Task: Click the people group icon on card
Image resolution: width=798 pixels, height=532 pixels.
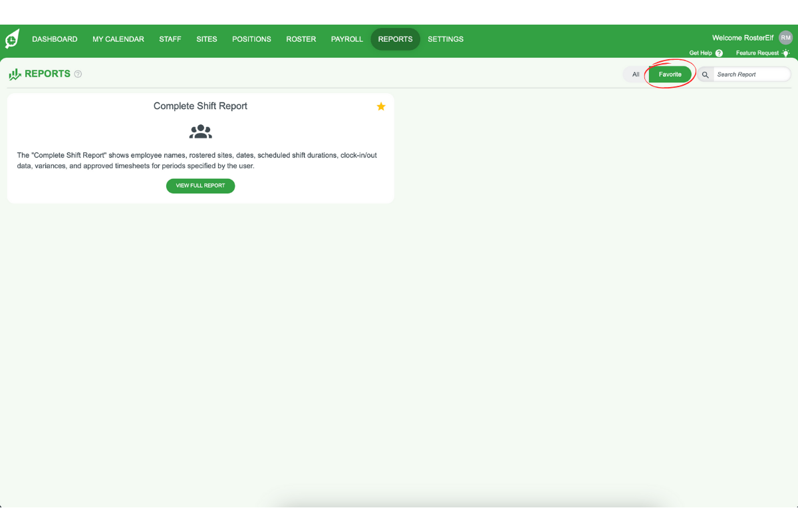Action: (x=200, y=131)
